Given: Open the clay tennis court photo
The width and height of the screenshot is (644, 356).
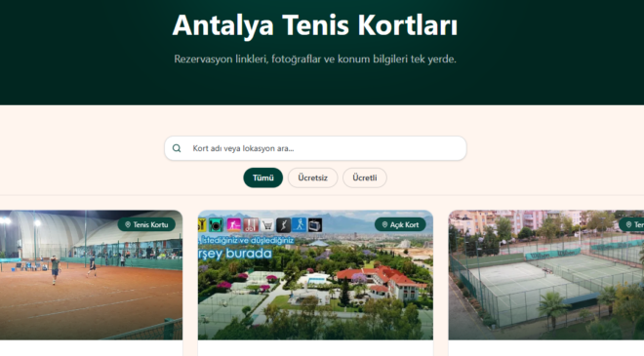Looking at the screenshot, I should [91, 275].
